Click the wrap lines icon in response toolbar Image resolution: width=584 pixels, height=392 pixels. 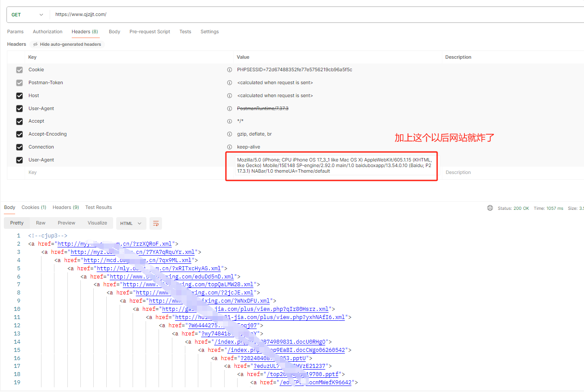coord(156,223)
